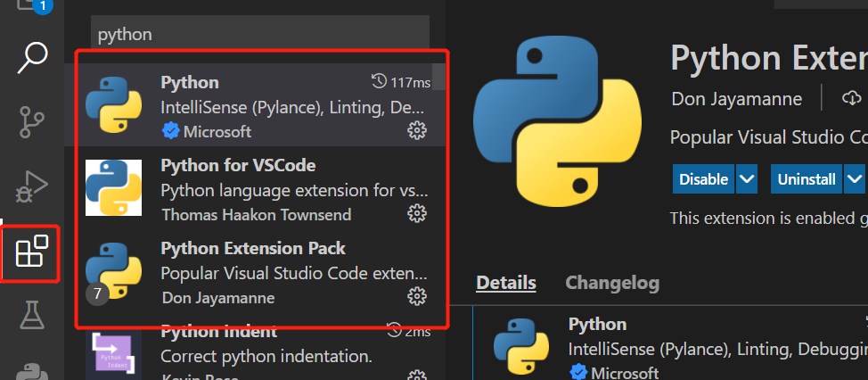Click the large Python Extension Pack logo

pos(557,120)
